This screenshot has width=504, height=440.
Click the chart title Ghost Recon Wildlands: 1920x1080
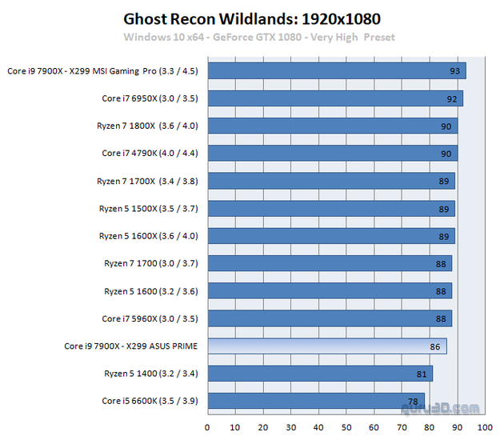252,19
